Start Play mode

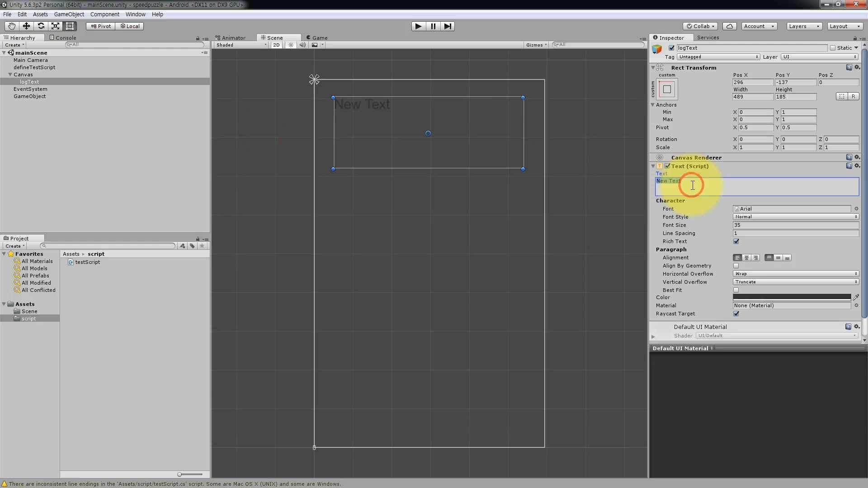pos(419,26)
